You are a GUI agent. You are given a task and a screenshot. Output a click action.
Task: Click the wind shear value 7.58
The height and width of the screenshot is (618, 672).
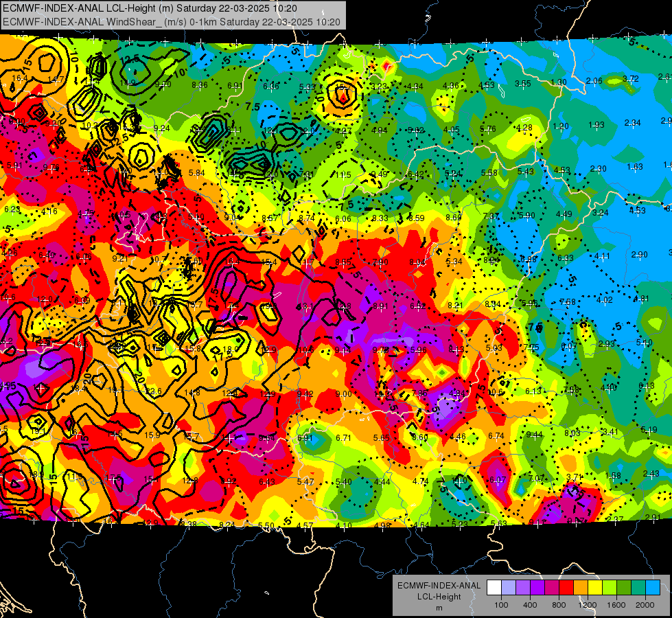tap(568, 302)
